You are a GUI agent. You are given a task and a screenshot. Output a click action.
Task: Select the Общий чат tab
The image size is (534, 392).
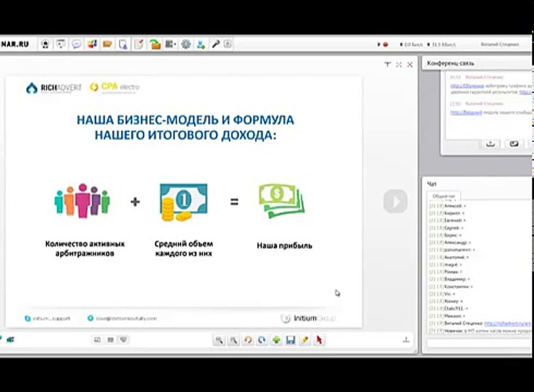coord(444,197)
